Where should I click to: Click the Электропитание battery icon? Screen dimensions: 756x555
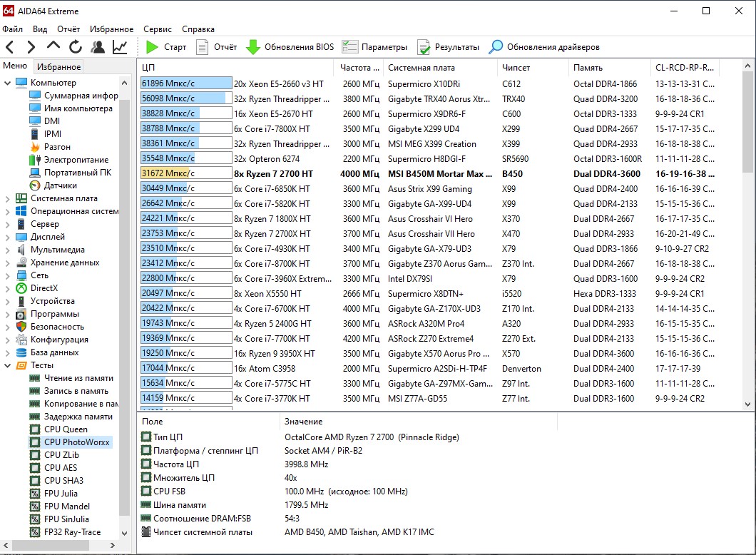click(x=35, y=160)
